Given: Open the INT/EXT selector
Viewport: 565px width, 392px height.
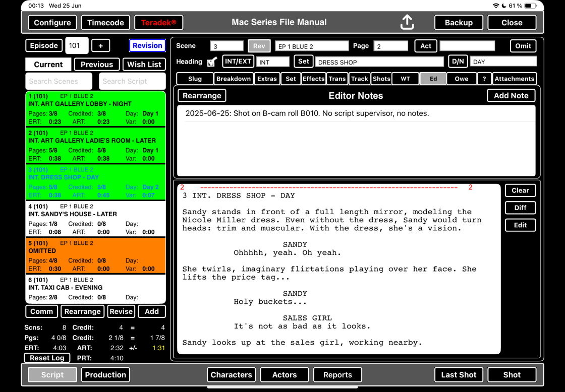Looking at the screenshot, I should point(238,61).
